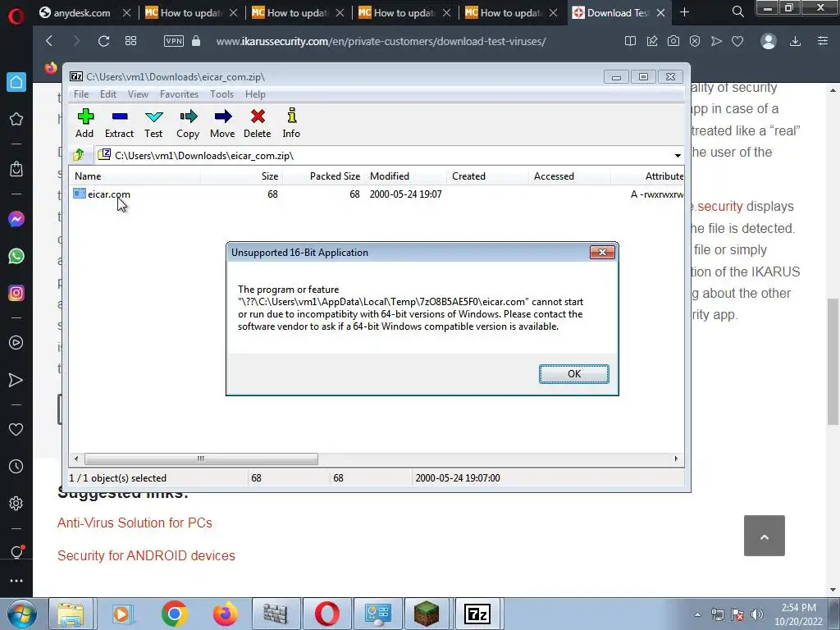Sort by Modified column header

tap(405, 176)
